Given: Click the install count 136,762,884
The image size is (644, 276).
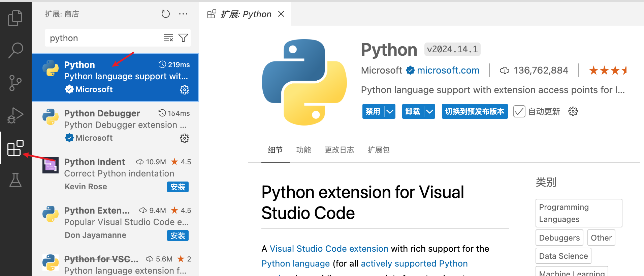Looking at the screenshot, I should (541, 70).
